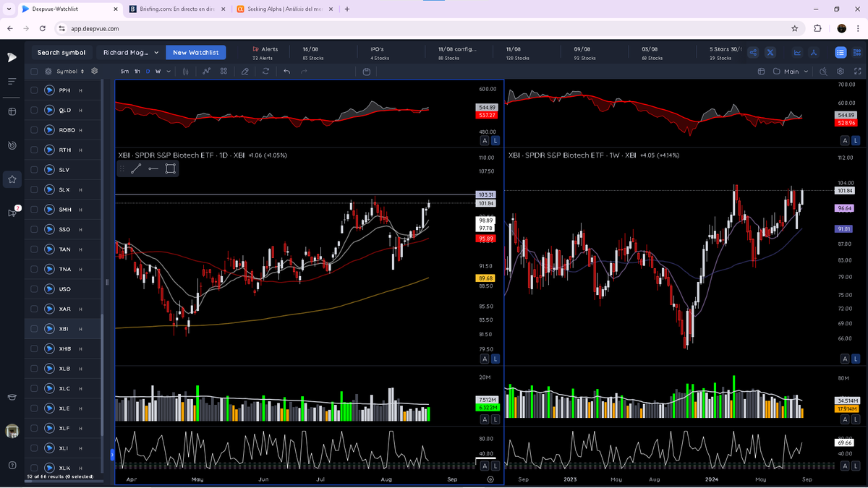Viewport: 868px width, 488px height.
Task: Click the X (Twitter) share icon
Action: coord(770,53)
